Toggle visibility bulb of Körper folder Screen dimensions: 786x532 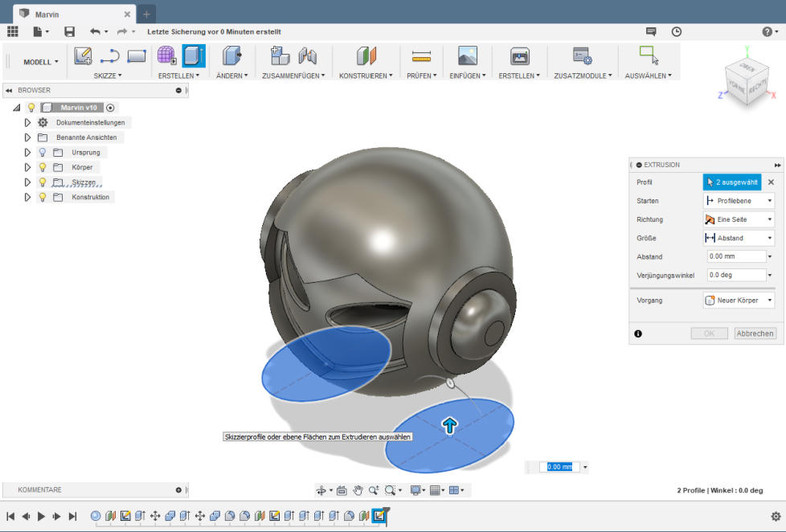click(x=43, y=167)
